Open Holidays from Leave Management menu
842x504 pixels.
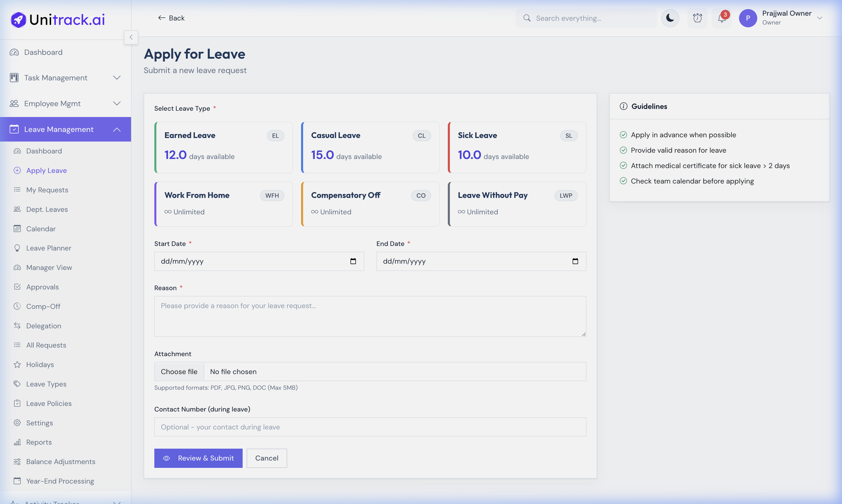(39, 364)
